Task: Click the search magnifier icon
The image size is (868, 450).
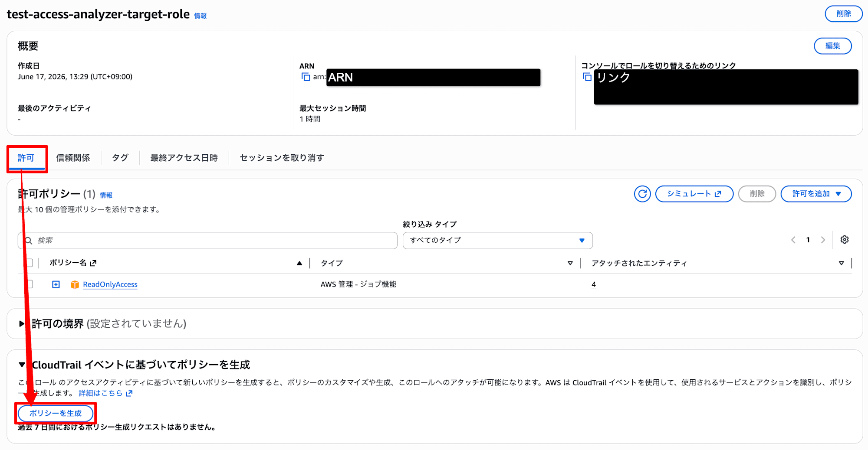Action: coord(29,241)
